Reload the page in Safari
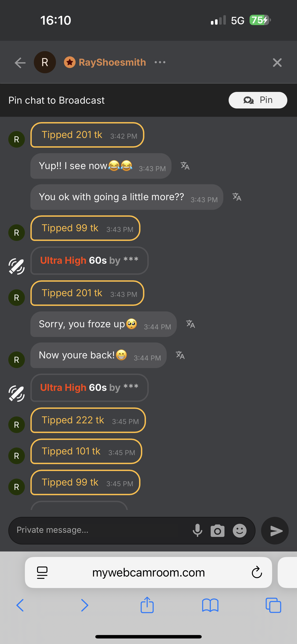This screenshot has width=297, height=644. tap(256, 572)
